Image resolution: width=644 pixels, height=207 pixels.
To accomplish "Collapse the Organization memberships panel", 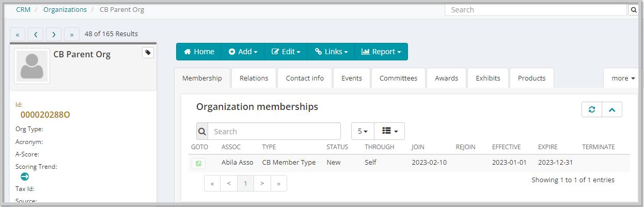I will (x=612, y=109).
